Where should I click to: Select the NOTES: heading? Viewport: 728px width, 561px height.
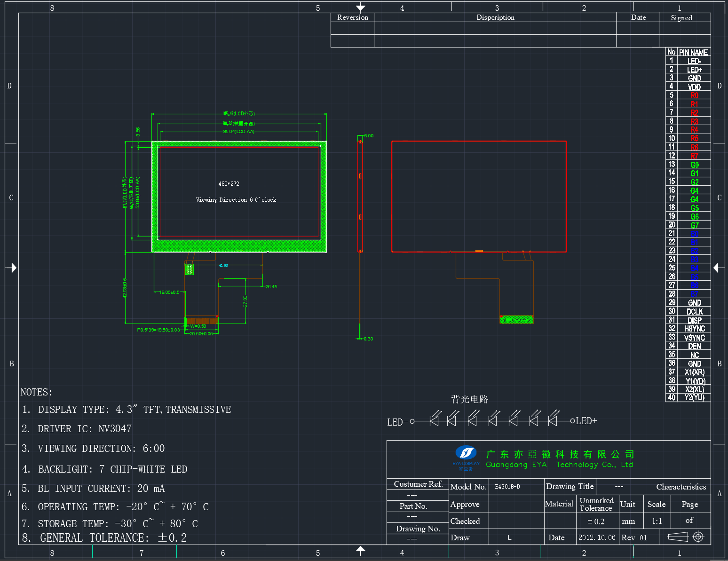[36, 392]
